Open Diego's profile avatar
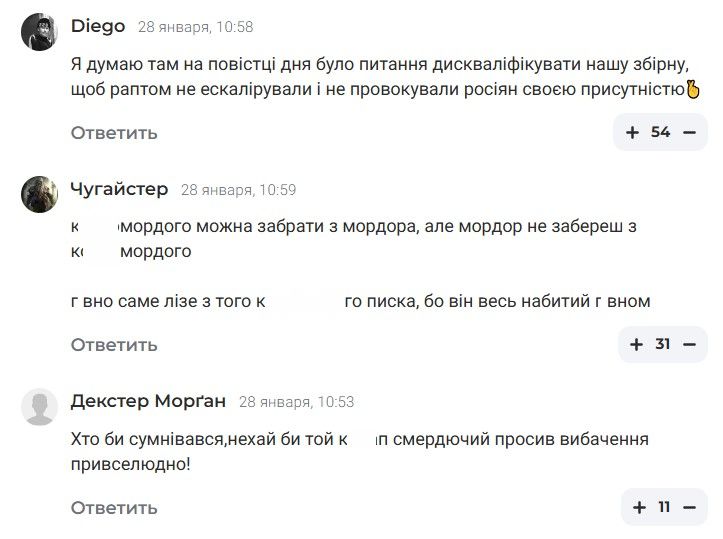 pyautogui.click(x=38, y=32)
